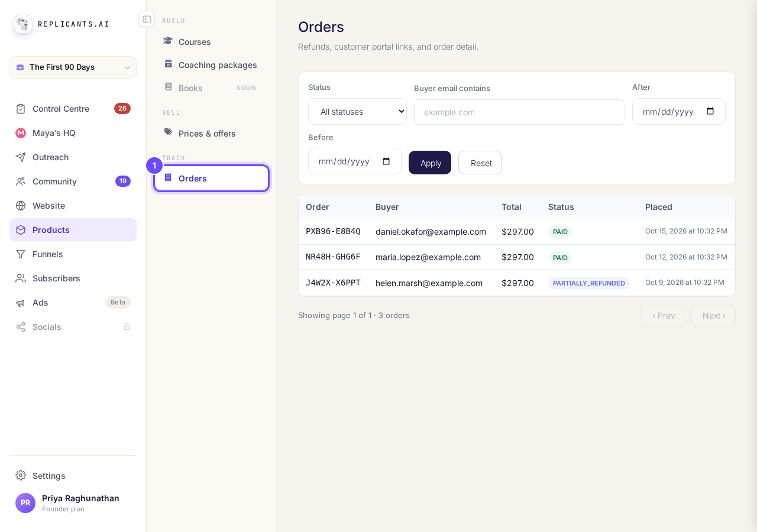Open order NR48H-GHG6F
This screenshot has width=757, height=532.
[x=333, y=257]
